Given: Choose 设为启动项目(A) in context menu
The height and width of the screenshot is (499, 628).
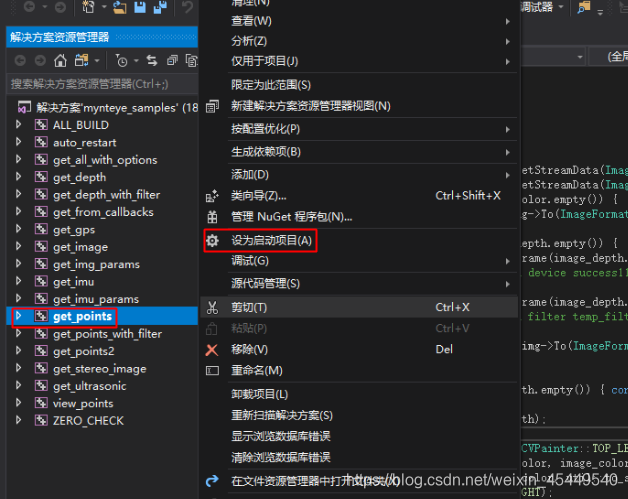Looking at the screenshot, I should point(272,240).
